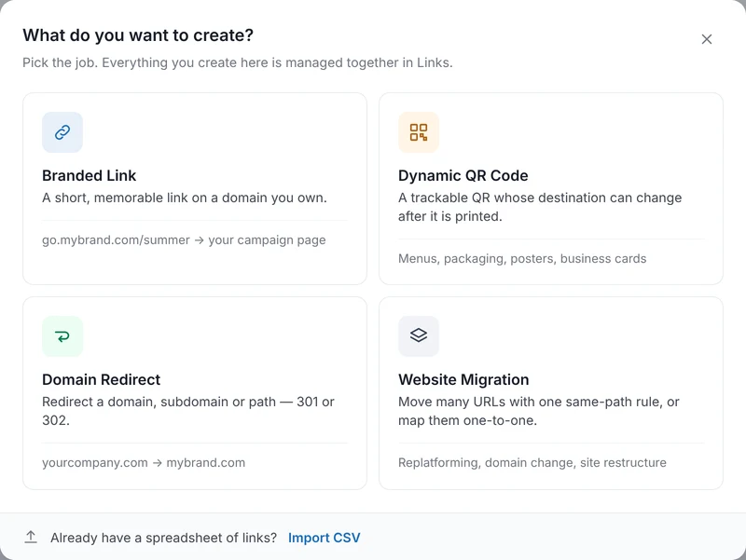Click the 'What do you want to create?' heading

click(x=138, y=35)
